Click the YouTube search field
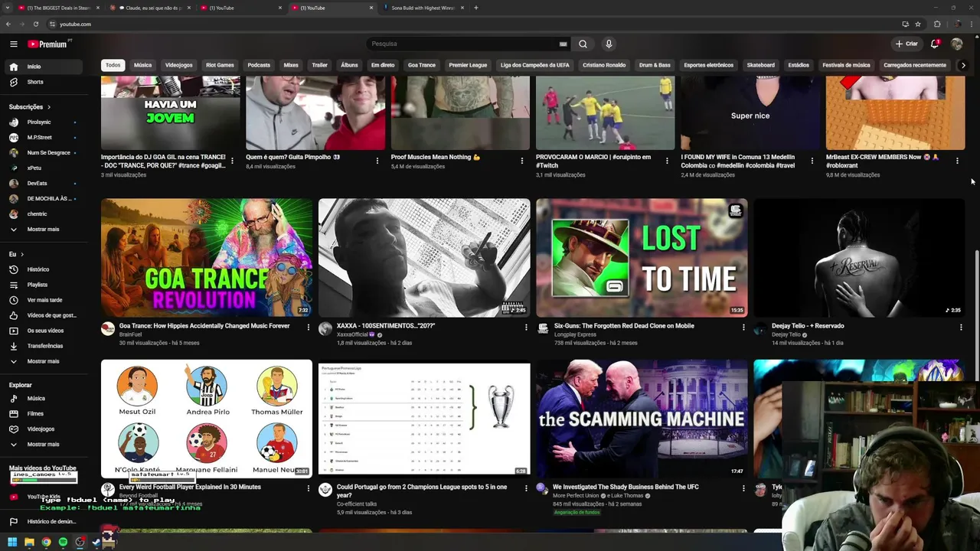Image resolution: width=980 pixels, height=551 pixels. click(x=463, y=44)
